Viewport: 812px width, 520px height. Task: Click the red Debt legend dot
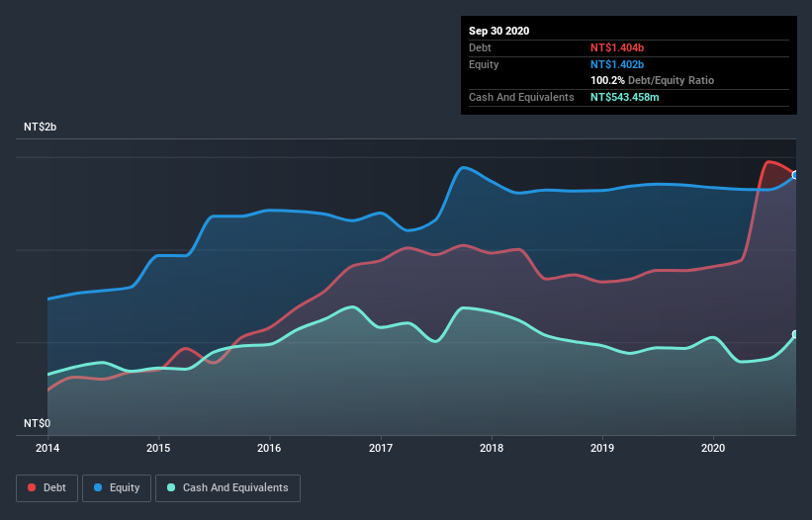(32, 487)
